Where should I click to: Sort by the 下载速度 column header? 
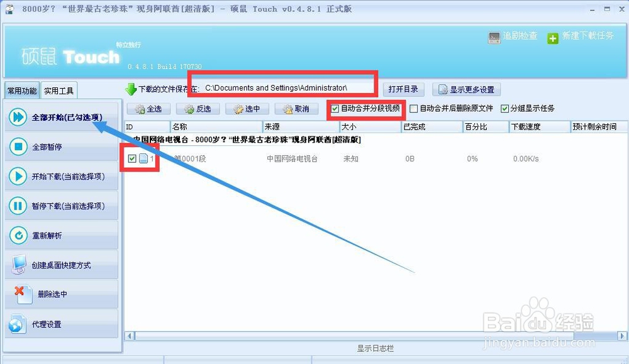tap(540, 127)
